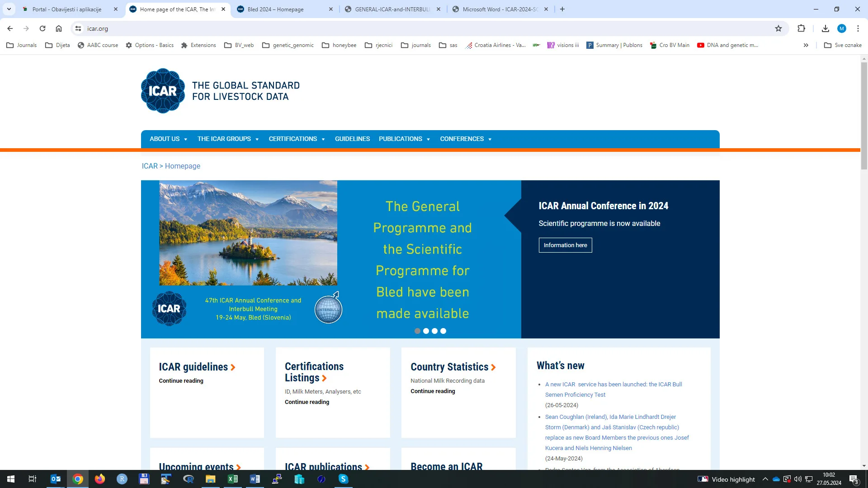This screenshot has height=488, width=868.
Task: Click the Lake Bled conference photo
Action: click(x=248, y=233)
